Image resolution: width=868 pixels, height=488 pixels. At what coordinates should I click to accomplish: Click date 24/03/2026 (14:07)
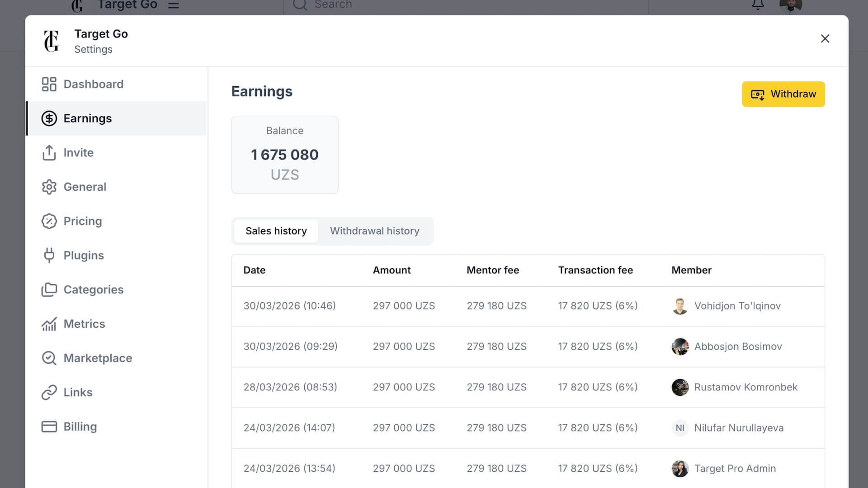pos(289,428)
